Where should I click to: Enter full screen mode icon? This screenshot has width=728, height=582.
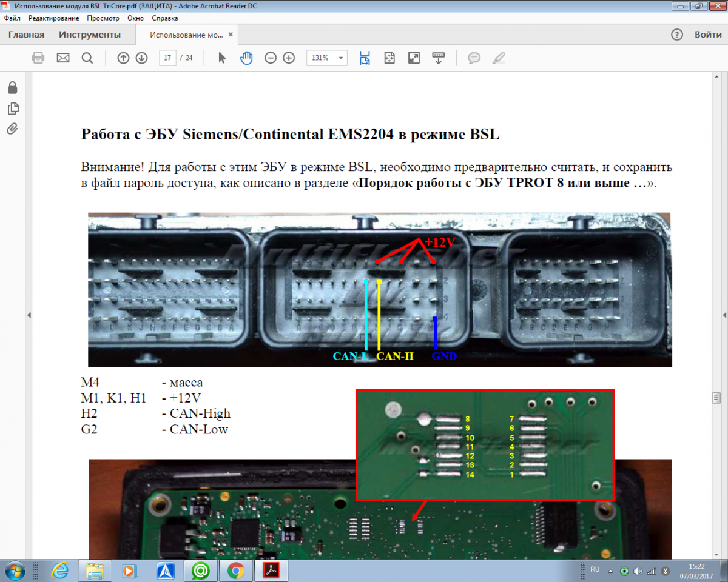pos(414,58)
